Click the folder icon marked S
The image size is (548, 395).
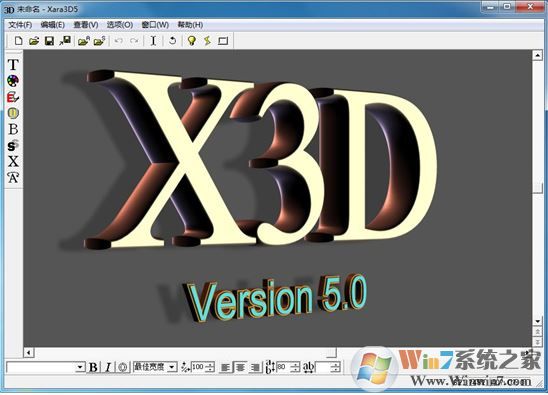tap(99, 41)
